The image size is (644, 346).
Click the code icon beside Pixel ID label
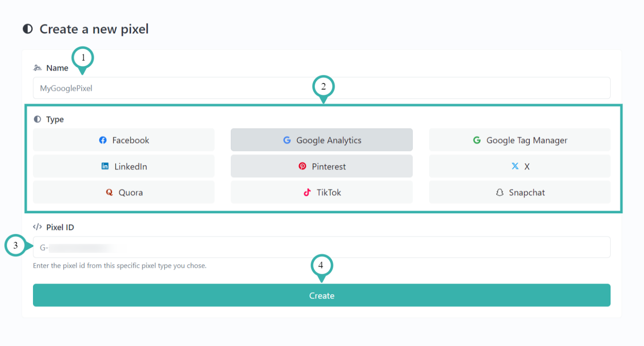pyautogui.click(x=37, y=227)
